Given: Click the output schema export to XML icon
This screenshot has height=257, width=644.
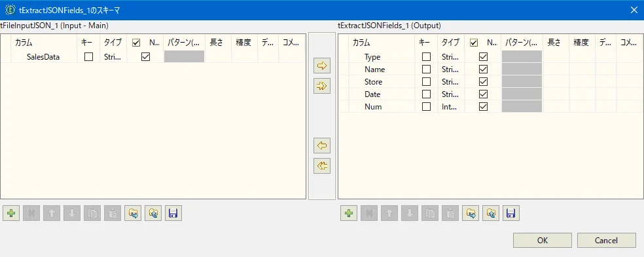Looking at the screenshot, I should tap(491, 214).
